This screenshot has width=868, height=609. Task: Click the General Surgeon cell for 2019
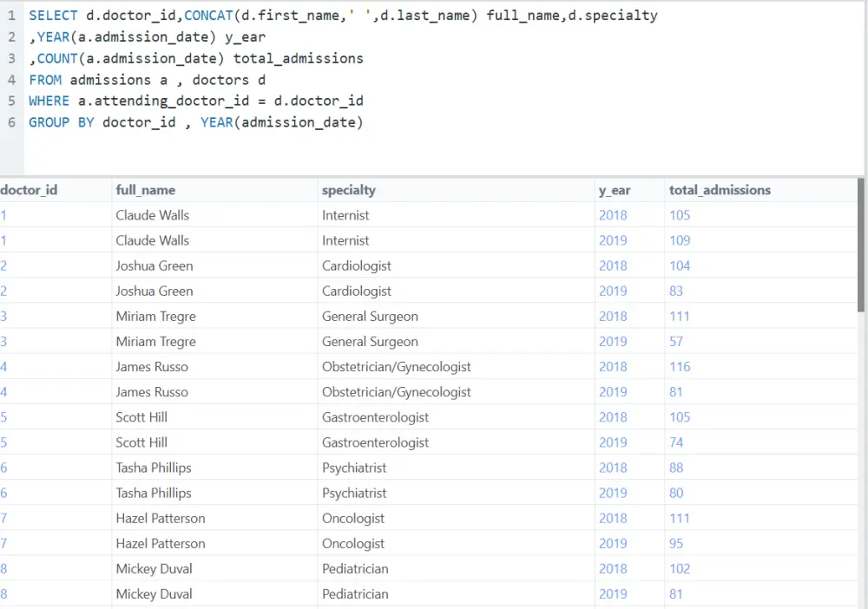click(x=370, y=342)
